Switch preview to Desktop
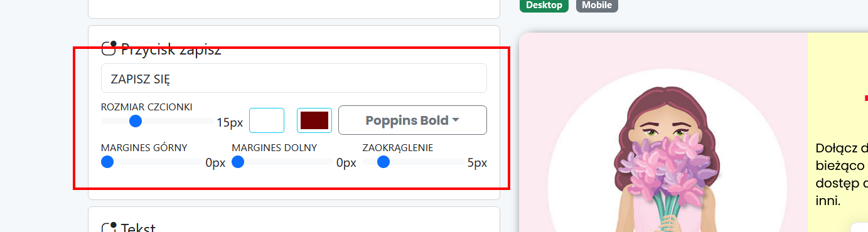868x232 pixels. [x=544, y=5]
